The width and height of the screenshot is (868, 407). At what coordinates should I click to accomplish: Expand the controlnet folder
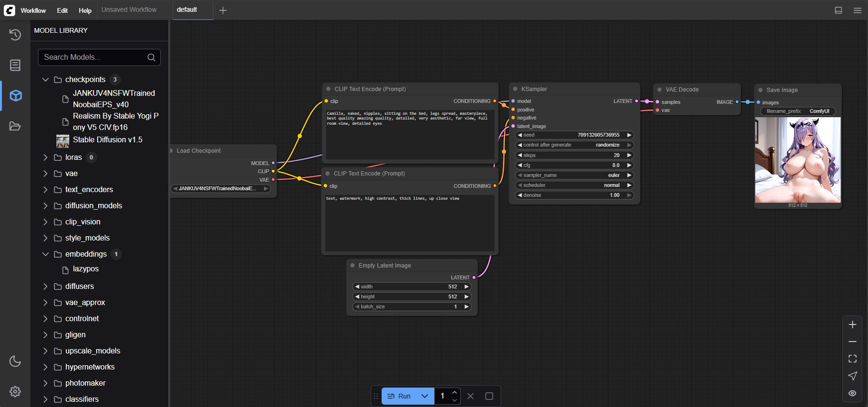[46, 318]
